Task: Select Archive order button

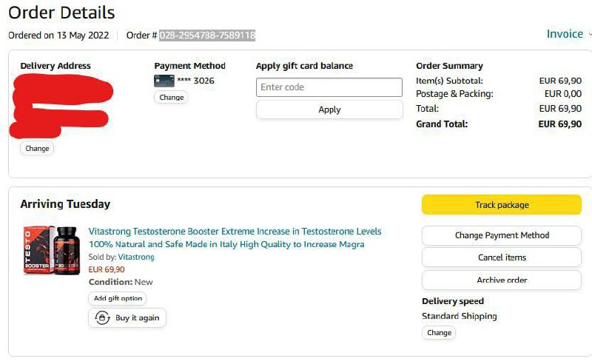Action: [x=502, y=280]
